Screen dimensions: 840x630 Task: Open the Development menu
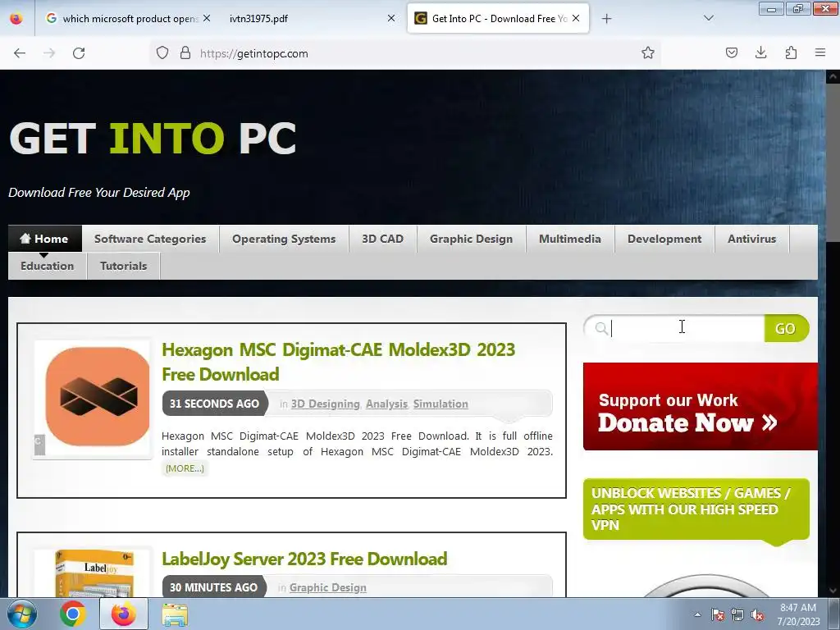(x=664, y=239)
